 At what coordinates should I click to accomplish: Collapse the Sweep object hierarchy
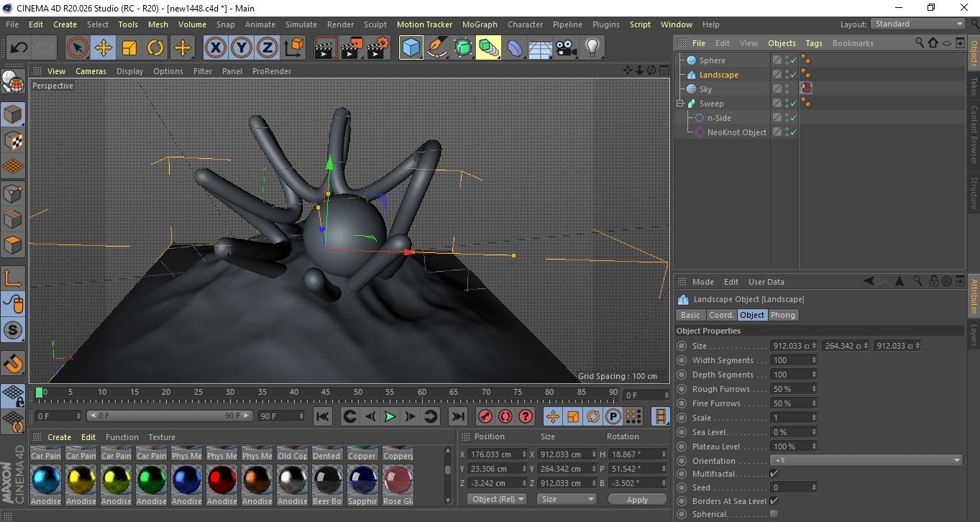680,104
